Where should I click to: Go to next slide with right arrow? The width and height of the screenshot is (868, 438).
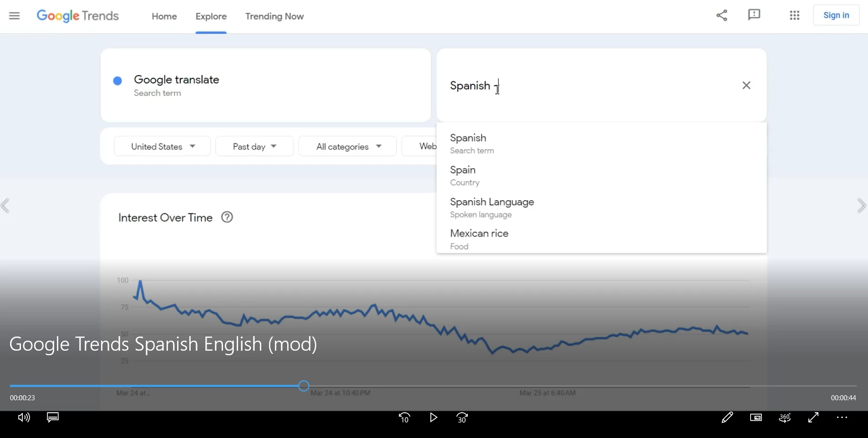(862, 206)
